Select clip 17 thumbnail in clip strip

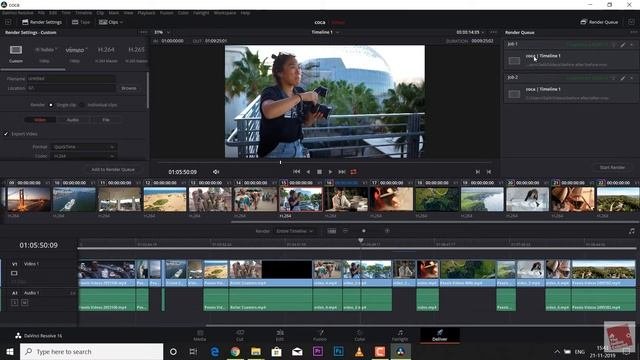[391, 199]
